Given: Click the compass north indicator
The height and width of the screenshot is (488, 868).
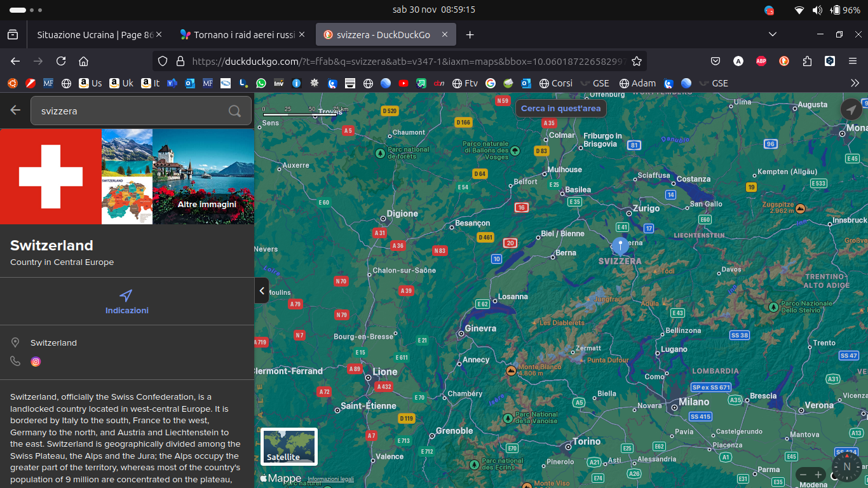Looking at the screenshot, I should pyautogui.click(x=847, y=466).
